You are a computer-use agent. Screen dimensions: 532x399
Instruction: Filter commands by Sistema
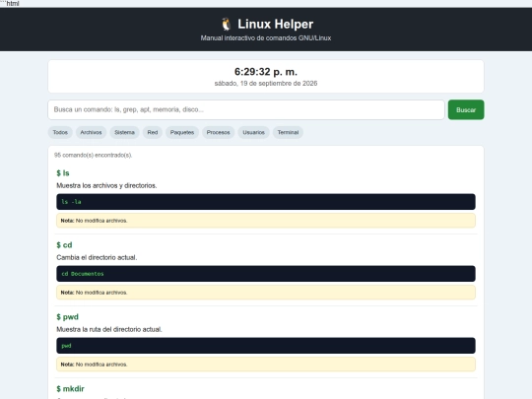[124, 132]
